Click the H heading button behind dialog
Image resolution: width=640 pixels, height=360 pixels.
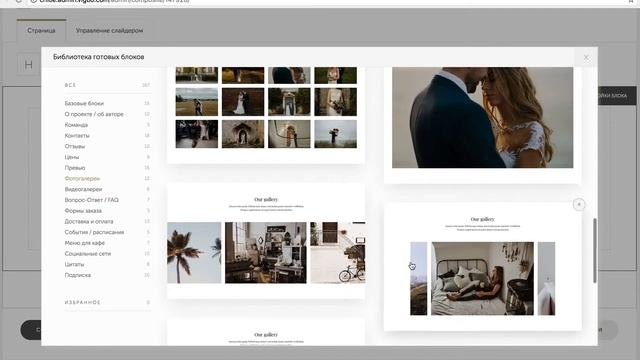point(29,64)
